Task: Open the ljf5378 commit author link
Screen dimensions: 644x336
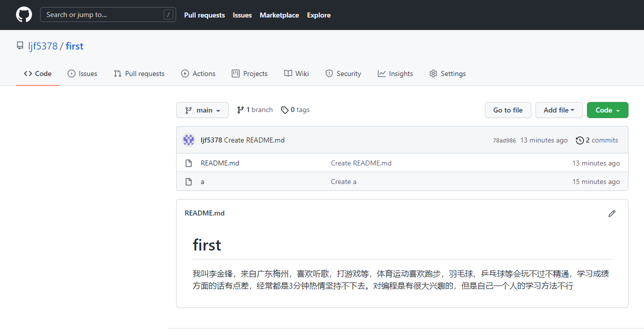Action: click(211, 140)
